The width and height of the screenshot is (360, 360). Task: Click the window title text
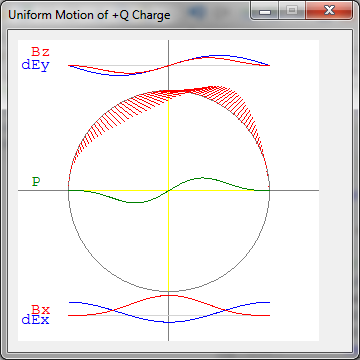click(x=89, y=15)
